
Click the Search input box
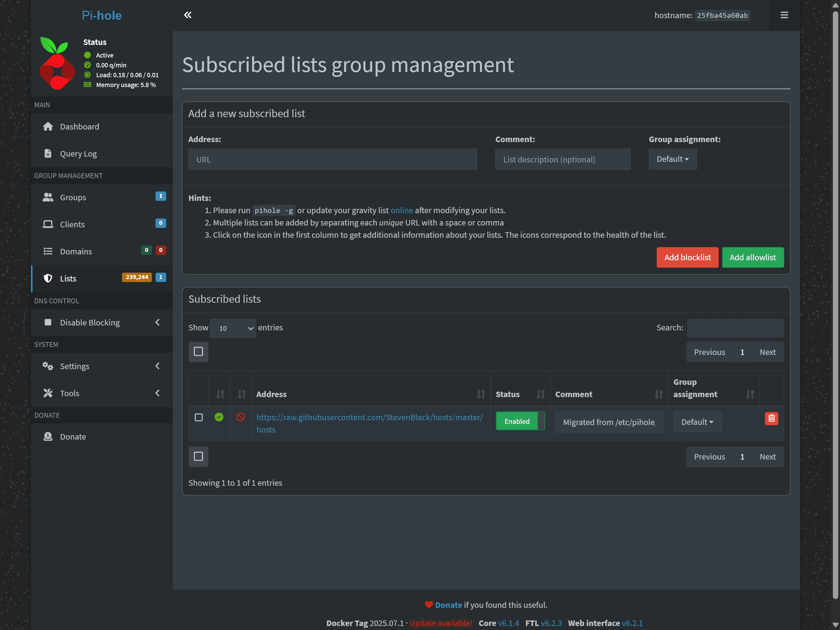(x=735, y=328)
